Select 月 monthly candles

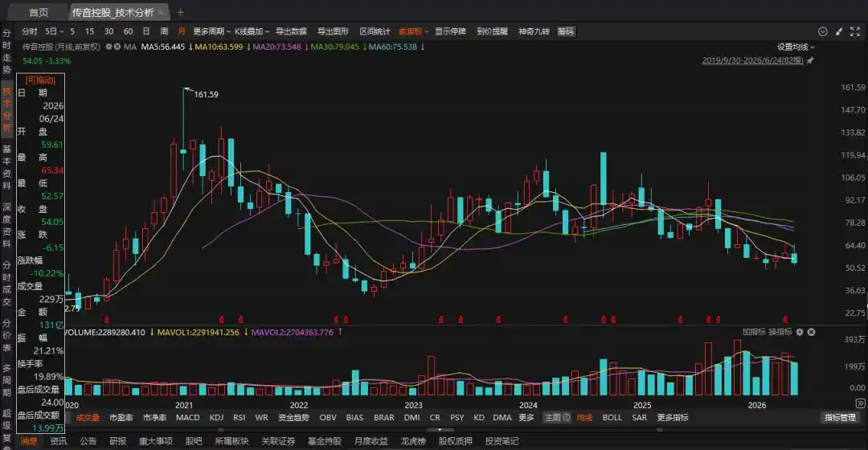pos(182,31)
